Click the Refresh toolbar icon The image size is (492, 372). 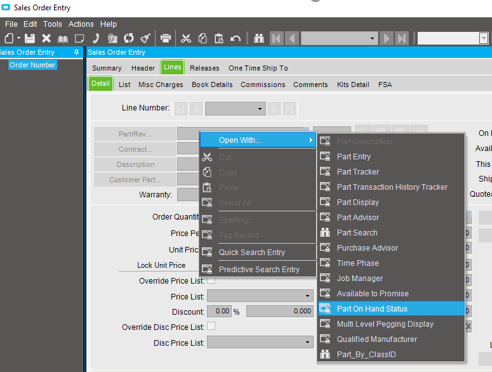tap(129, 38)
